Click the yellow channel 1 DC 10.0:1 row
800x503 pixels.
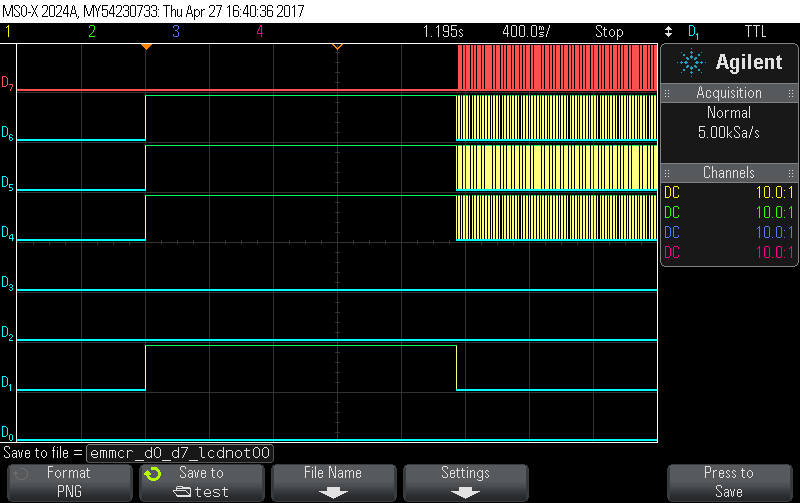click(x=729, y=192)
